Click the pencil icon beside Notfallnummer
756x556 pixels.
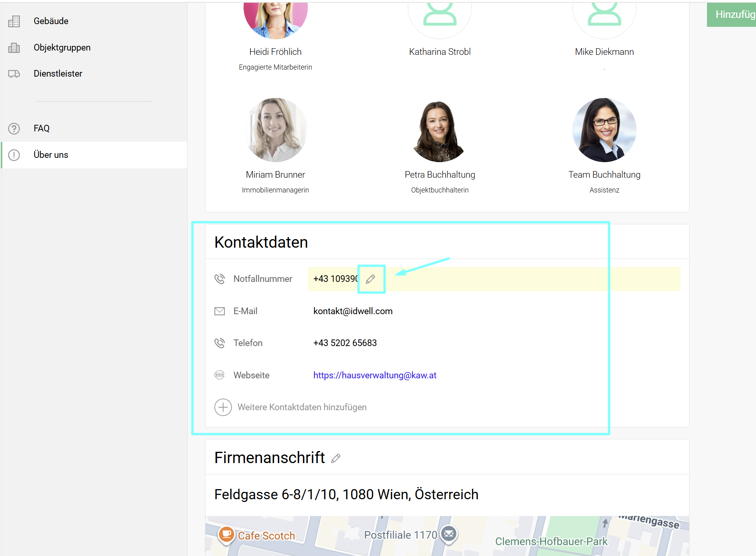point(370,279)
